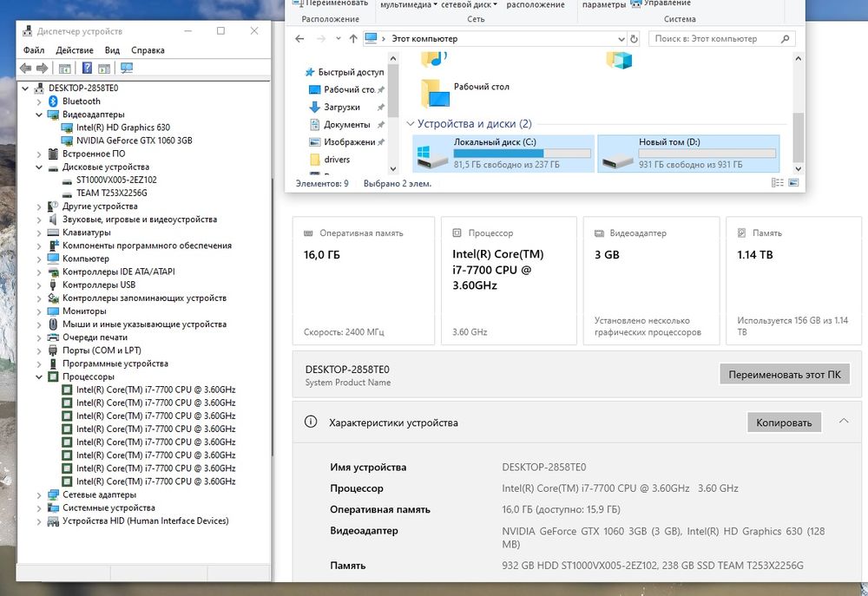Open the мультимедиа dropdown in ribbon
This screenshot has width=868, height=596.
[409, 4]
